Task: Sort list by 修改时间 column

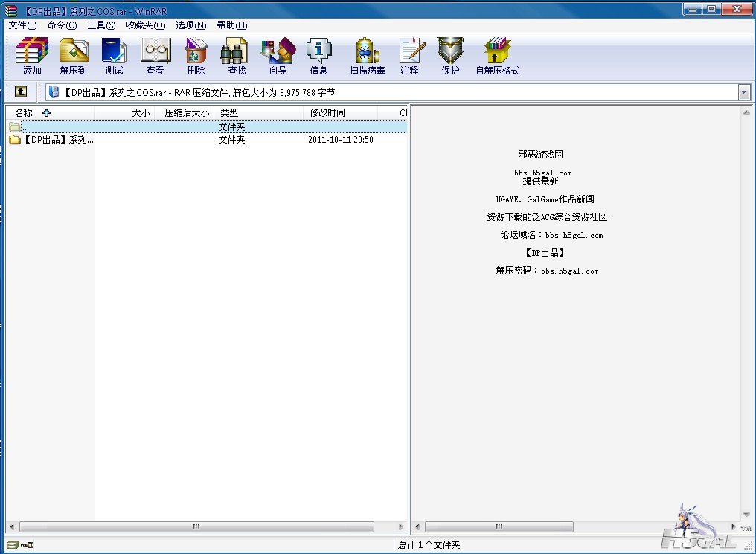Action: click(327, 113)
